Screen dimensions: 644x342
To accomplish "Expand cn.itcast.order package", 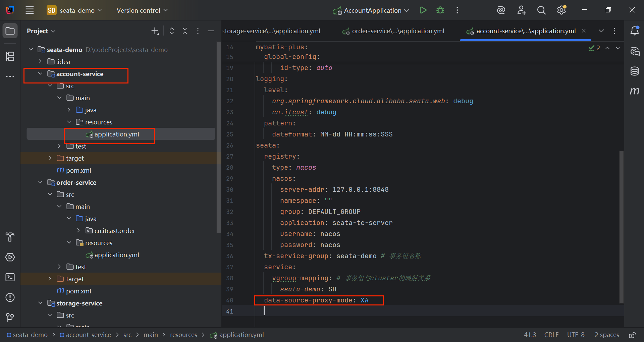I will (x=78, y=231).
